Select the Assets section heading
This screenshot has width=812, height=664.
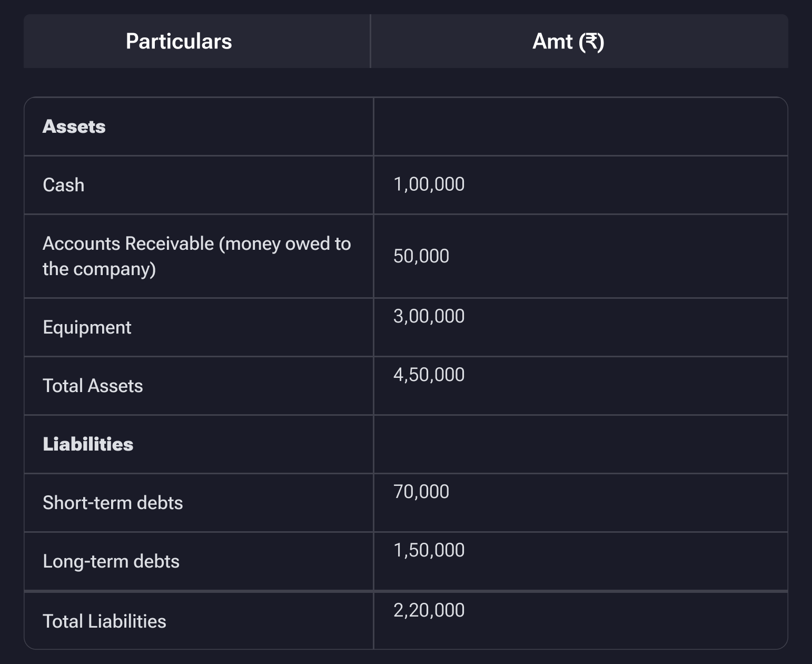click(x=74, y=126)
